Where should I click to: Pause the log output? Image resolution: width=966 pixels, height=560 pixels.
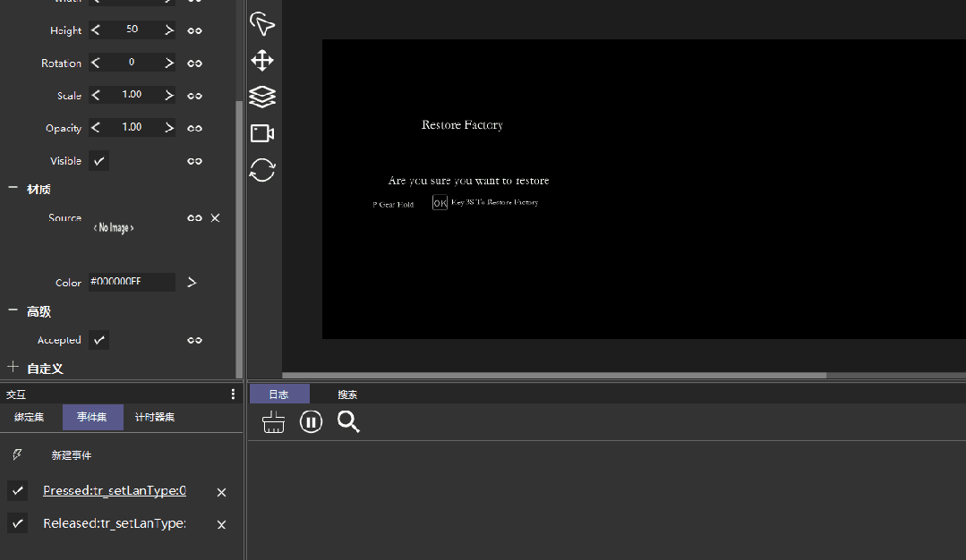312,422
